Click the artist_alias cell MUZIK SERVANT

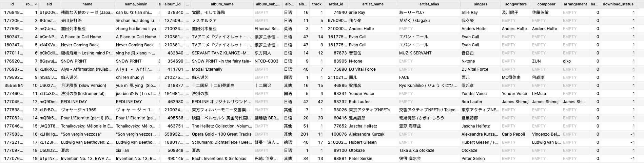(x=415, y=53)
